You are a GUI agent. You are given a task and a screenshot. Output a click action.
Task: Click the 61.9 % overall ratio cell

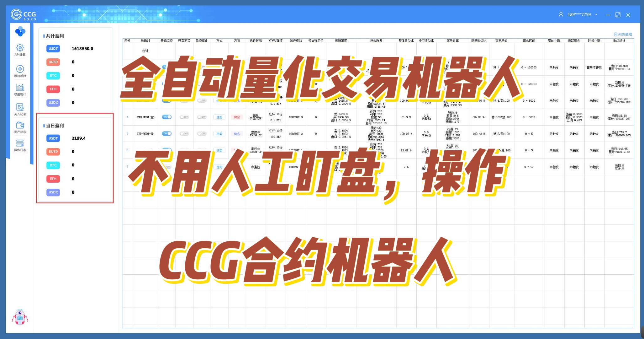pyautogui.click(x=406, y=117)
